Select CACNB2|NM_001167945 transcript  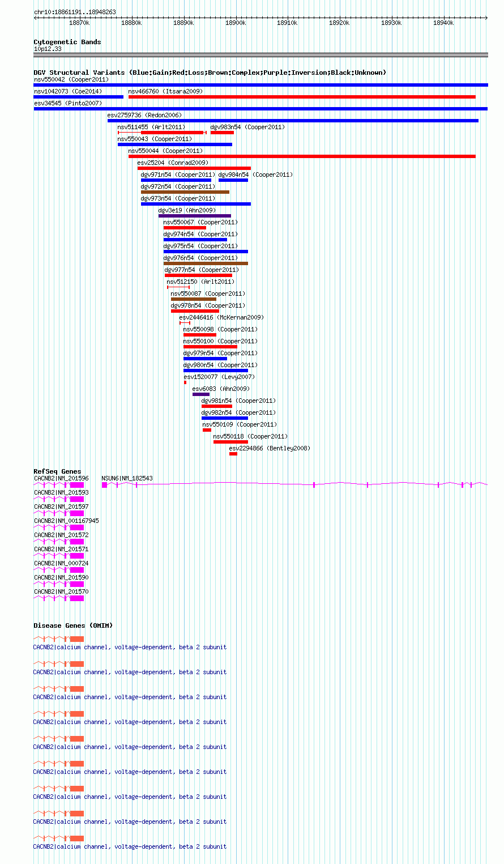pyautogui.click(x=59, y=527)
